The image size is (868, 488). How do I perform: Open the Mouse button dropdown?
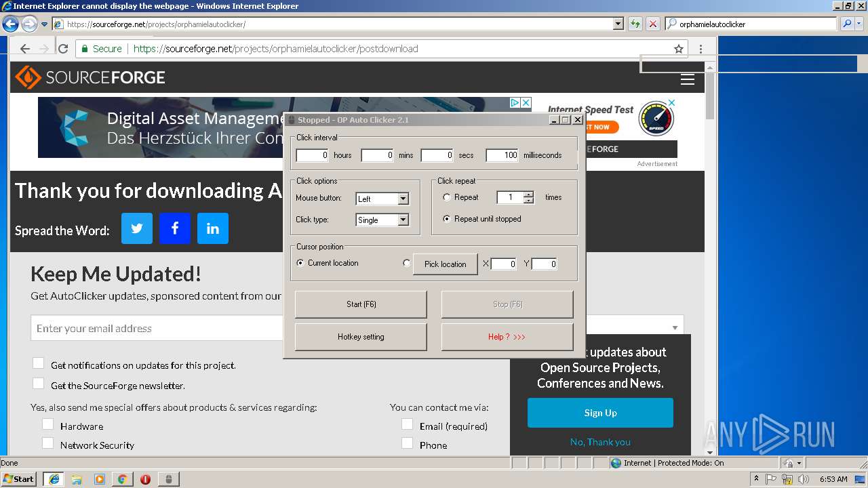(x=403, y=199)
